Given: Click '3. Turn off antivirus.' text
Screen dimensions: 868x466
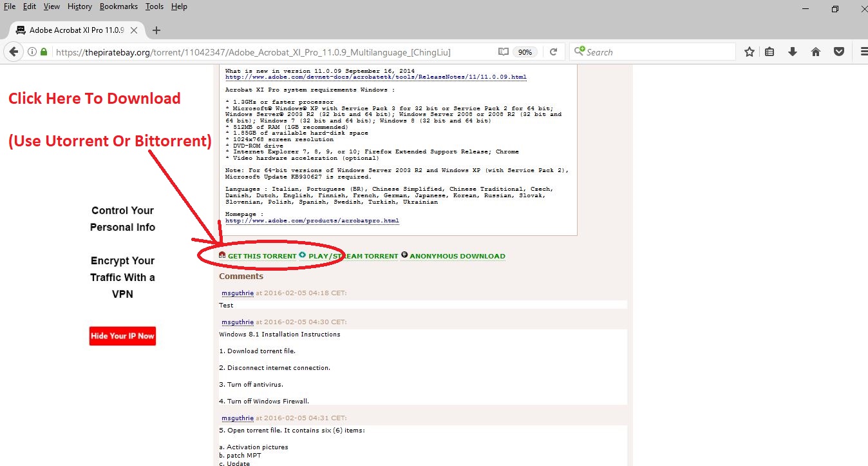Looking at the screenshot, I should (251, 384).
